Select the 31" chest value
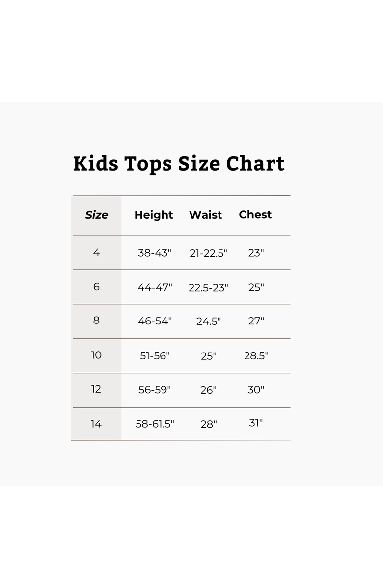The image size is (383, 588). coord(256,423)
